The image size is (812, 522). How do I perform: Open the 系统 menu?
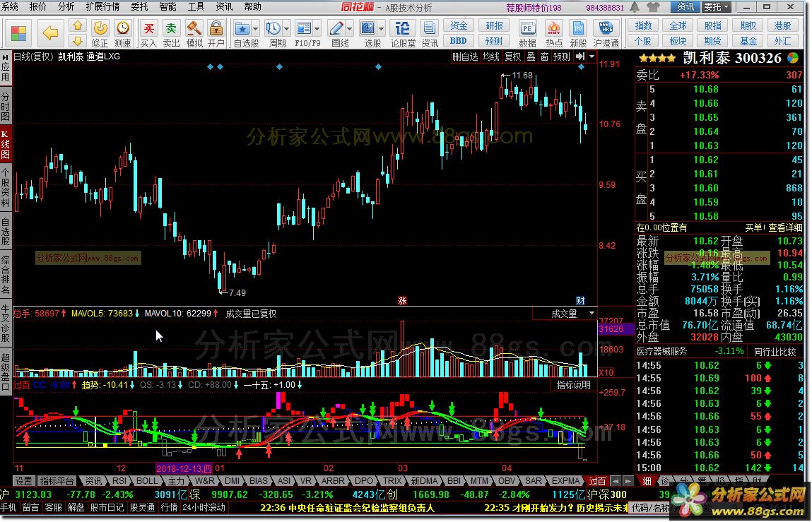pyautogui.click(x=9, y=6)
